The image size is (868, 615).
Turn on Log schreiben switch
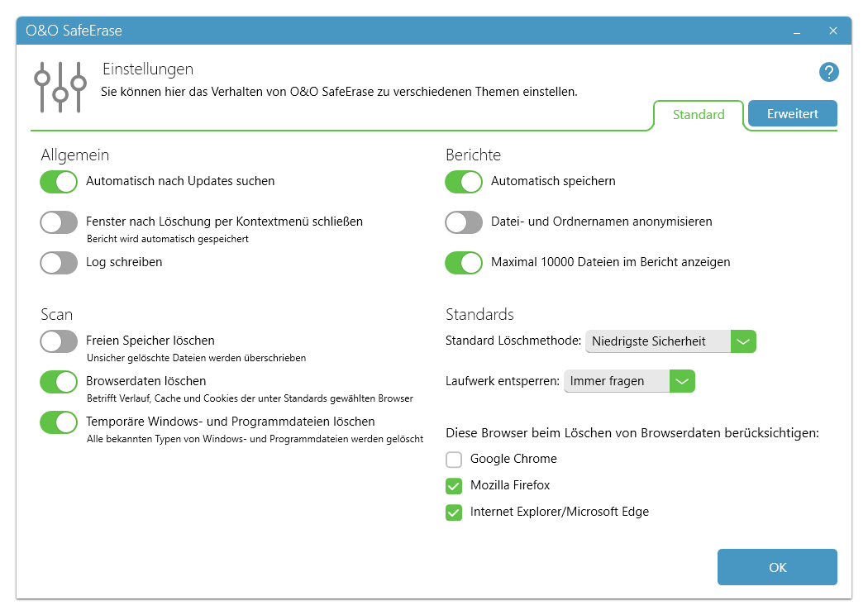tap(59, 262)
